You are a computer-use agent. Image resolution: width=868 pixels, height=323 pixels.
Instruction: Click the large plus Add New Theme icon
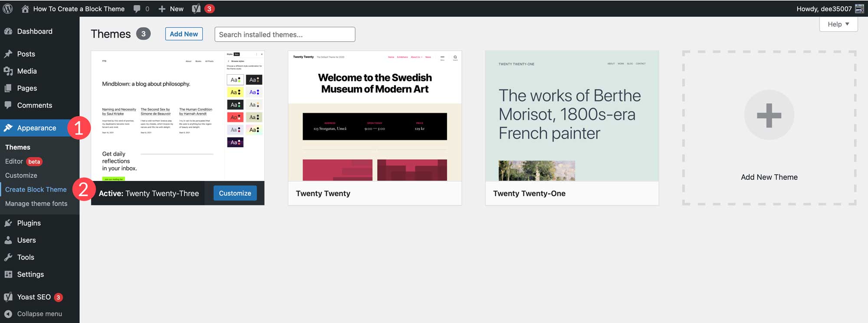(769, 115)
